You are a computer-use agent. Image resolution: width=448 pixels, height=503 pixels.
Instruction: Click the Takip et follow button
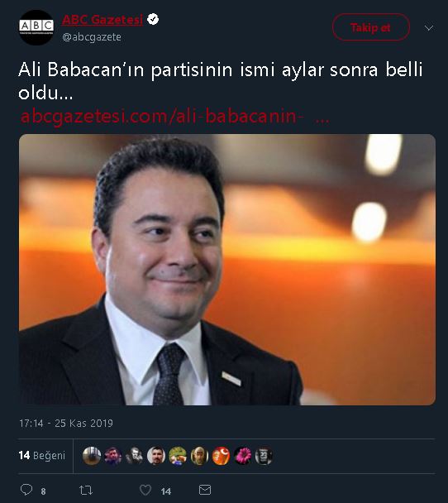click(371, 27)
